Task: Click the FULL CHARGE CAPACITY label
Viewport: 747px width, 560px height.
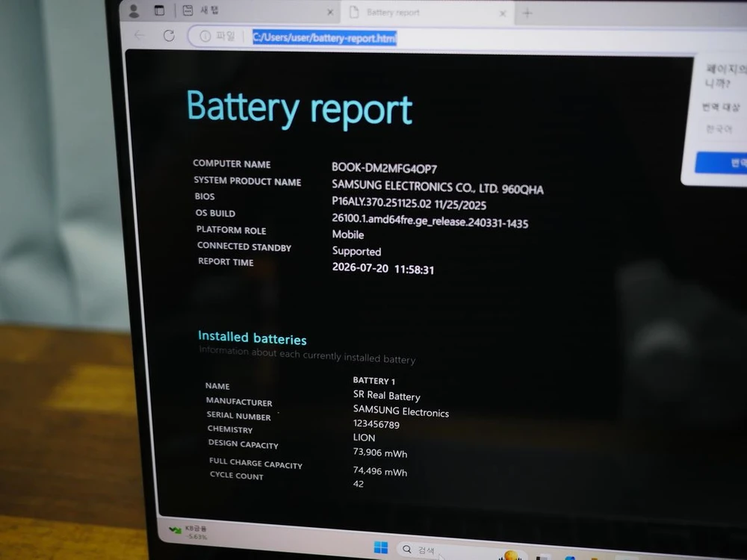Action: point(255,463)
